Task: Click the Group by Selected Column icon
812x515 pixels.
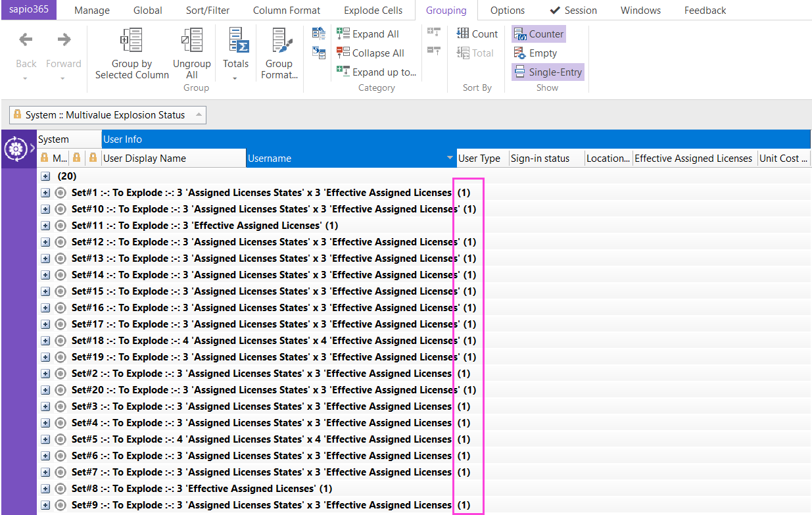Action: point(131,41)
